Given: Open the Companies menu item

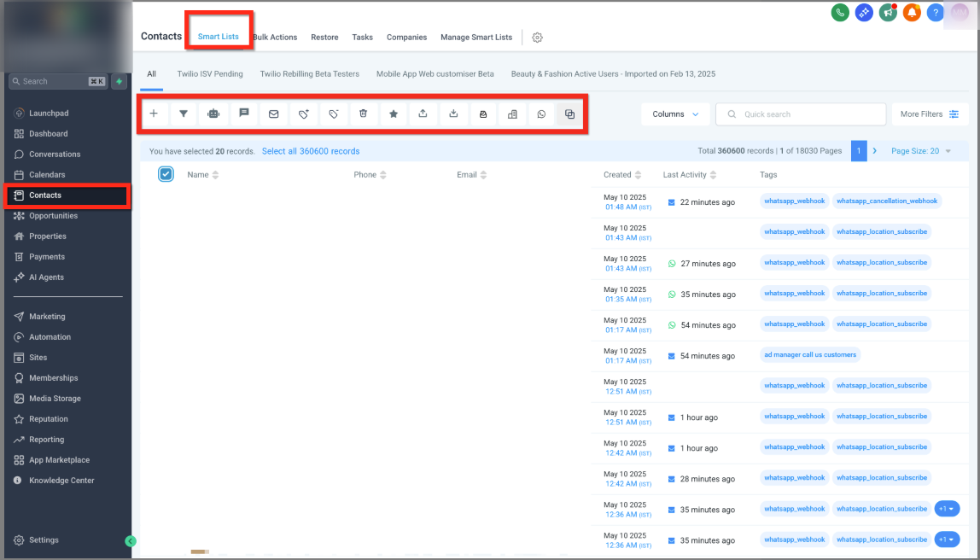Looking at the screenshot, I should 406,38.
